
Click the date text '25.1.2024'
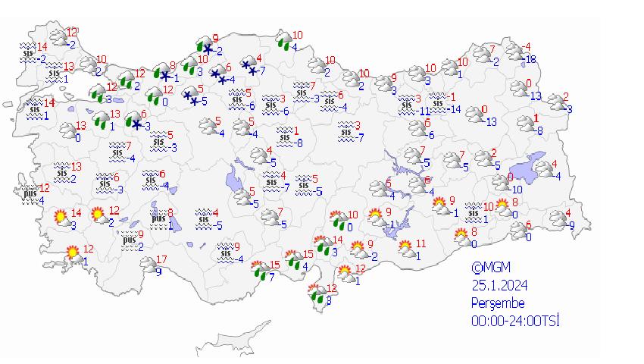499,285
